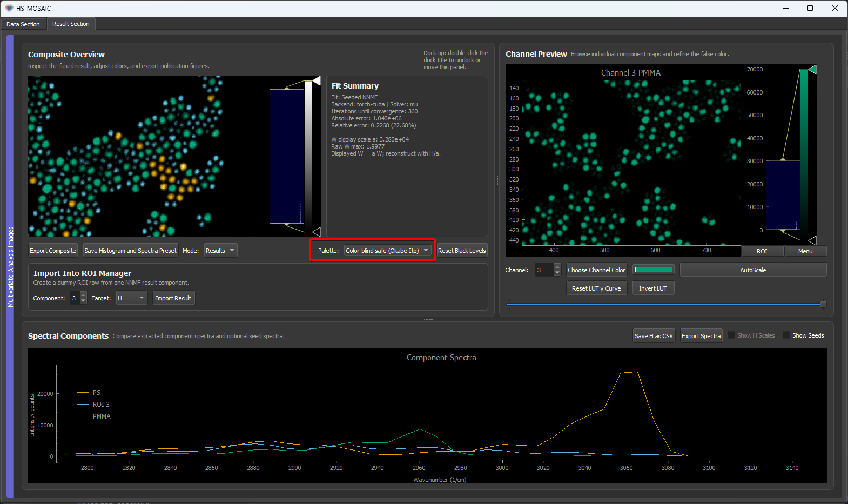Click the Fit Summary heading
Viewport: 848px width, 504px height.
point(355,86)
